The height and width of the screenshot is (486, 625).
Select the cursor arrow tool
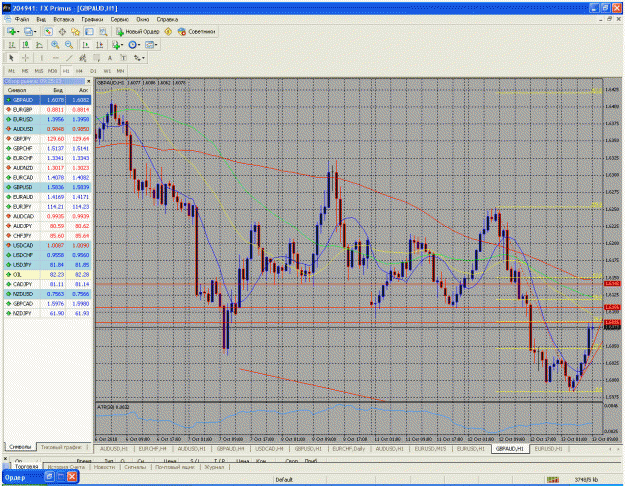coord(11,58)
